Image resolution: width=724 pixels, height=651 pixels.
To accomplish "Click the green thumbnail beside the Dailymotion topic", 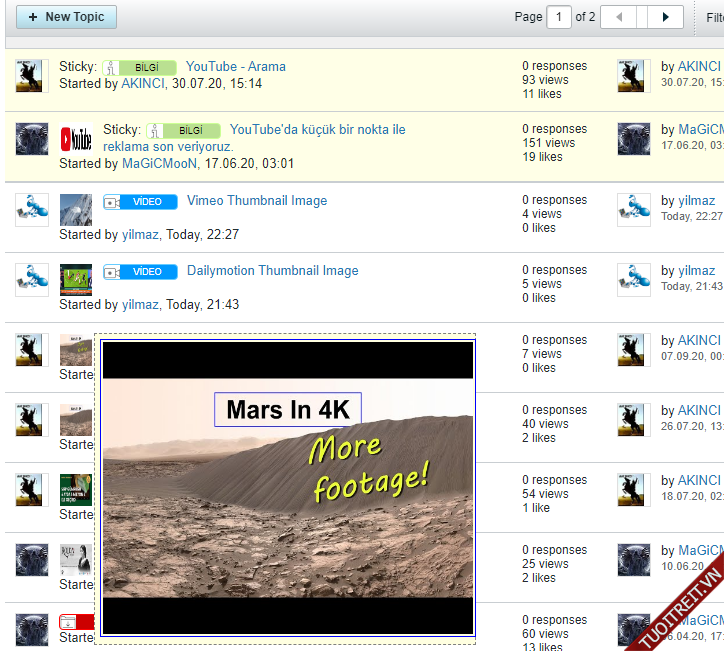I will [76, 280].
